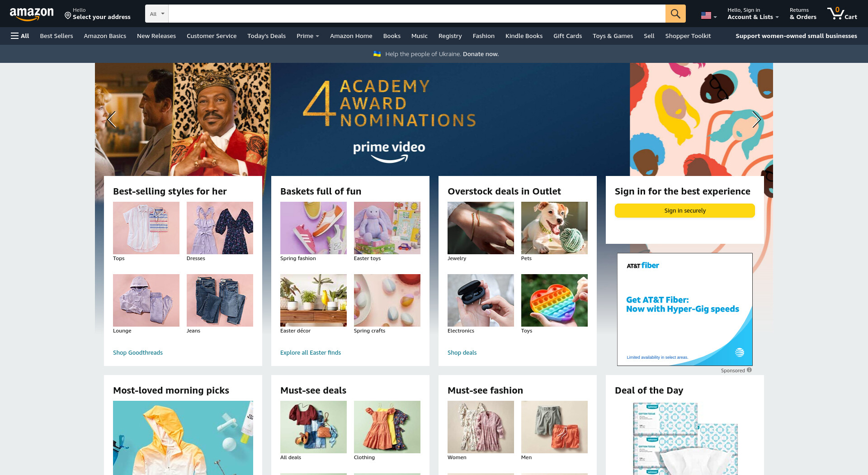Screen dimensions: 868x475
Task: Click the Donate now Ukraine link
Action: click(x=481, y=54)
